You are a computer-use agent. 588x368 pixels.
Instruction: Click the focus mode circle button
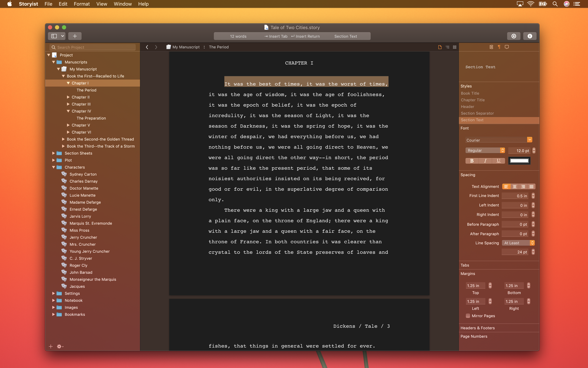pos(514,36)
